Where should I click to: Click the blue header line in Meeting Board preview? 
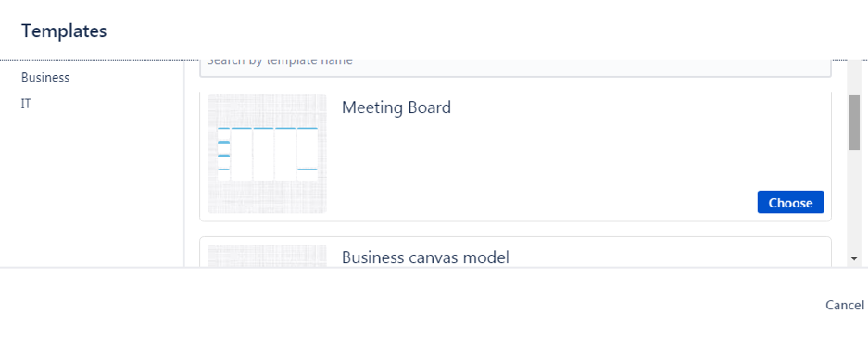(268, 129)
